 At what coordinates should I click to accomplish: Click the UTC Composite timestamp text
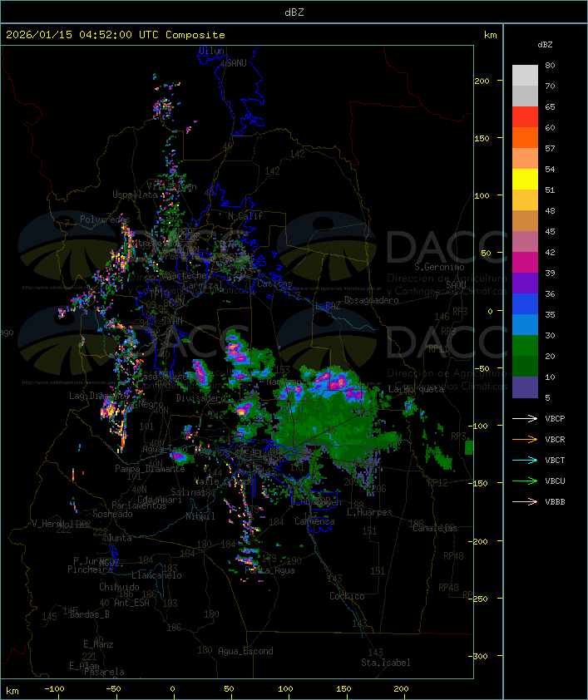point(115,35)
